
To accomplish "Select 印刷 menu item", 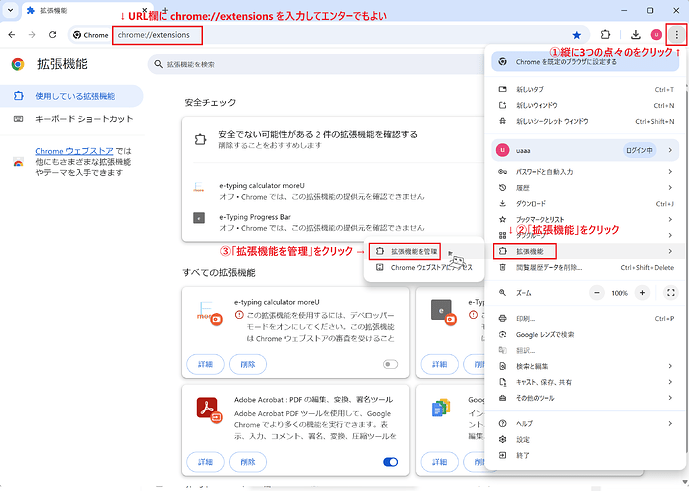I will (585, 319).
